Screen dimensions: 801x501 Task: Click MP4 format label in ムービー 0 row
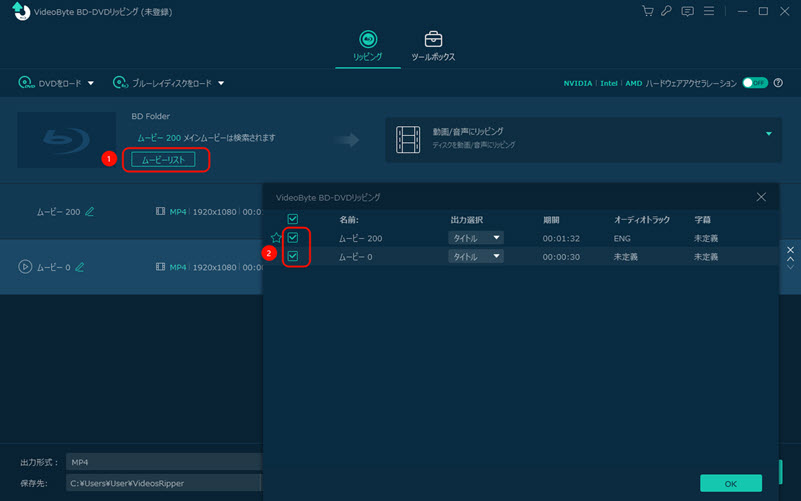click(x=178, y=267)
